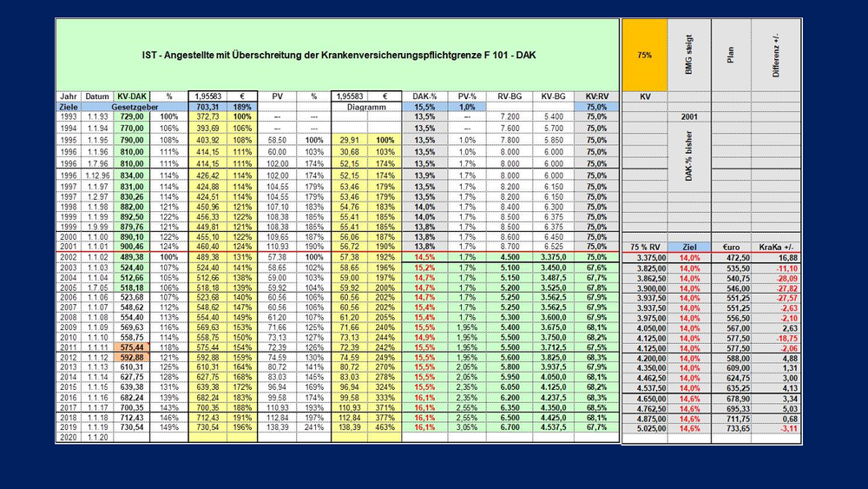Select the KV-DAK column header
868x489 pixels.
[132, 96]
